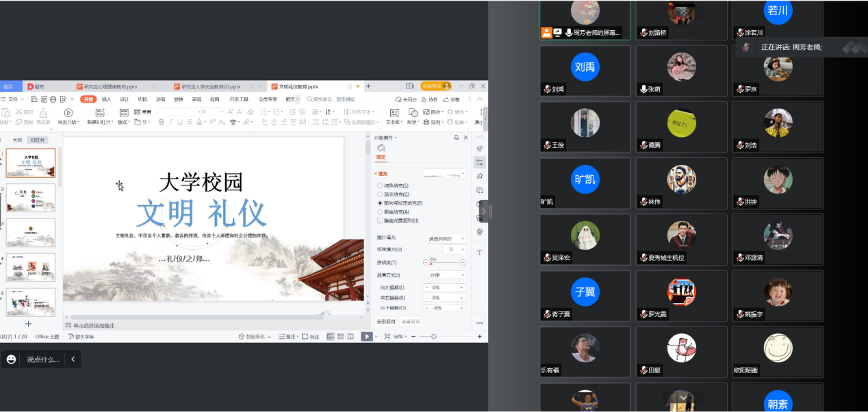Pin the 对象属性 panel
The height and width of the screenshot is (412, 868).
[457, 138]
